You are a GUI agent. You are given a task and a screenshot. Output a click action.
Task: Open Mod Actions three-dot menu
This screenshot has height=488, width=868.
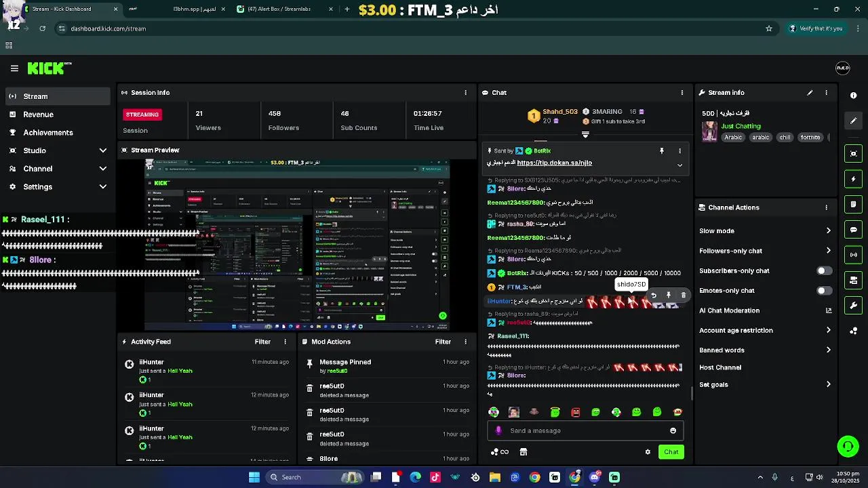(x=465, y=342)
